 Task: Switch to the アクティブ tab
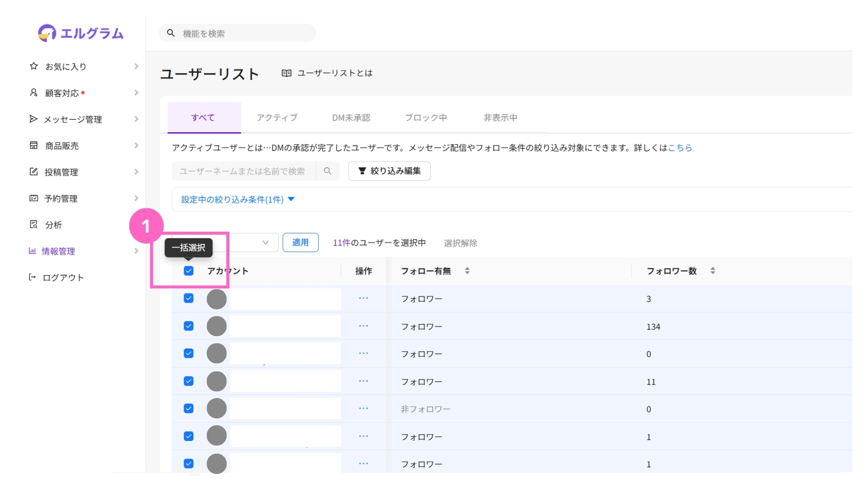pyautogui.click(x=277, y=117)
